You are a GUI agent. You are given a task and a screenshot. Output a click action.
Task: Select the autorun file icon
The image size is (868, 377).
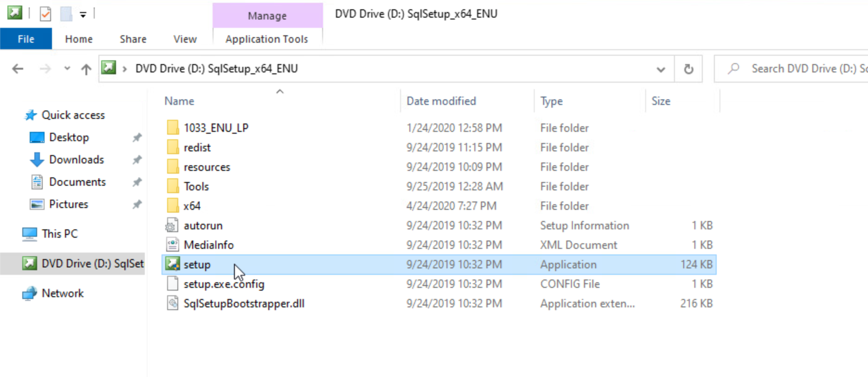[x=172, y=225]
